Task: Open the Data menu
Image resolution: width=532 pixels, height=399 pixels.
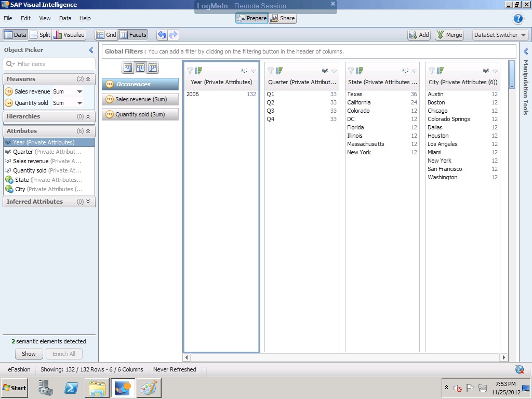Action: click(x=65, y=18)
